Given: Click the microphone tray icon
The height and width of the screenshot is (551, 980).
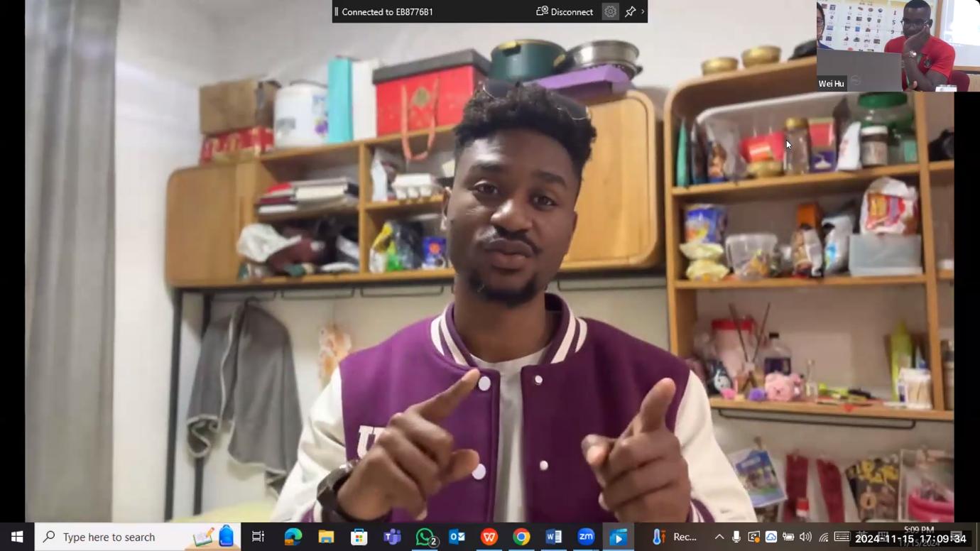Looking at the screenshot, I should coord(736,537).
